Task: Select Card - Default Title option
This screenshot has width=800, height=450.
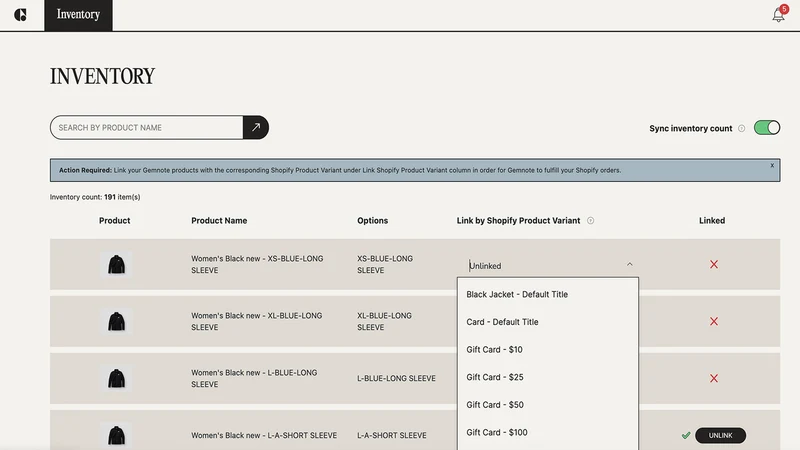Action: tap(547, 322)
